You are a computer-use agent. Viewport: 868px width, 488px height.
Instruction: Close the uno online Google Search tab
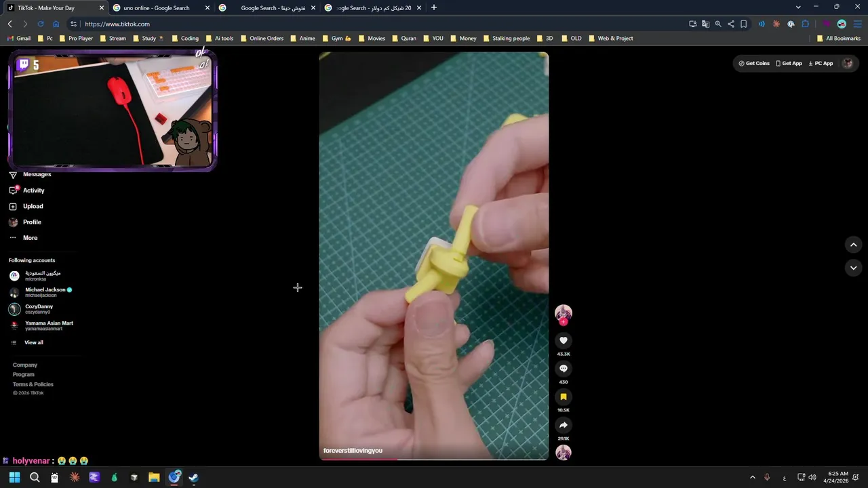[x=208, y=8]
